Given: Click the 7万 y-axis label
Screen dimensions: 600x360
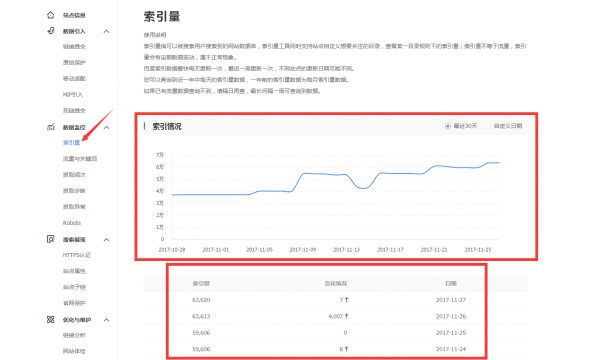Looking at the screenshot, I should click(x=160, y=155).
